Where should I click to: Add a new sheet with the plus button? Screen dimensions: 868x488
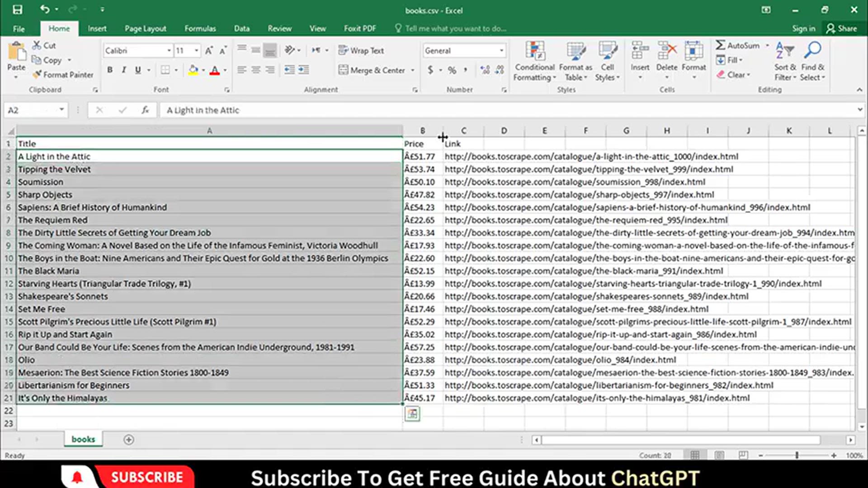[128, 440]
